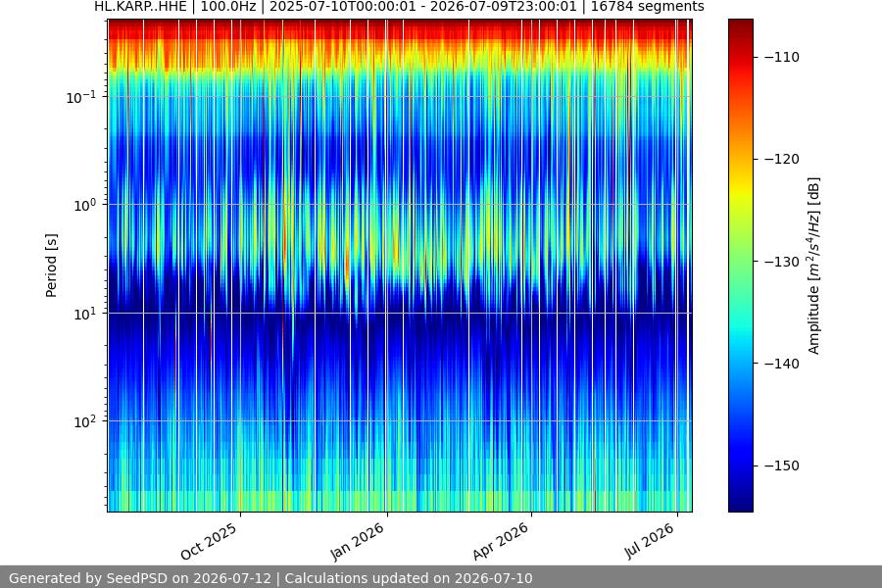Click the -120 colorbar tick label

coord(782,159)
